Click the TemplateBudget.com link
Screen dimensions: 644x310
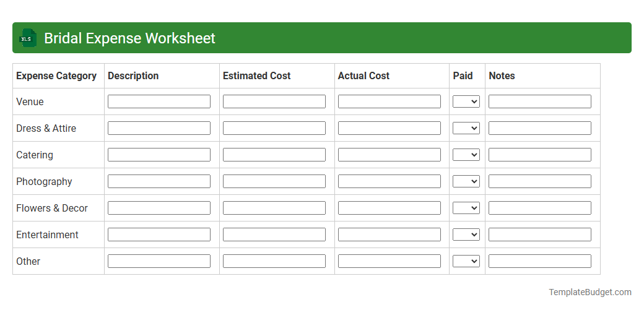590,292
